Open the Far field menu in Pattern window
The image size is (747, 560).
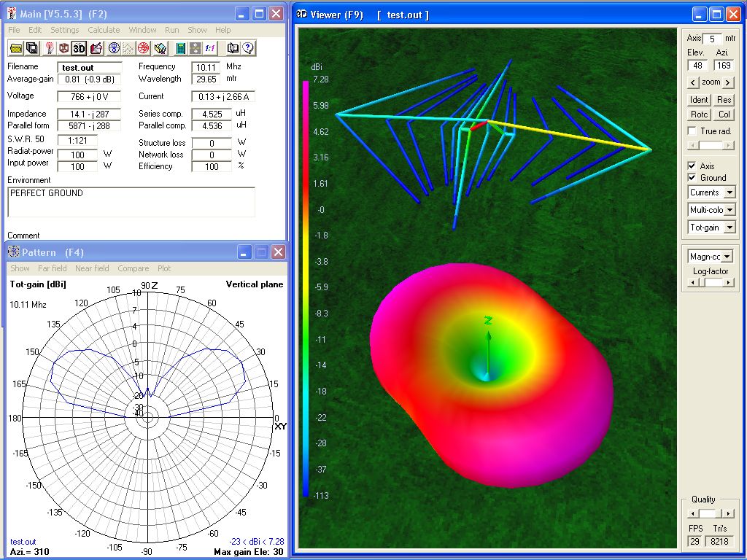[x=53, y=268]
